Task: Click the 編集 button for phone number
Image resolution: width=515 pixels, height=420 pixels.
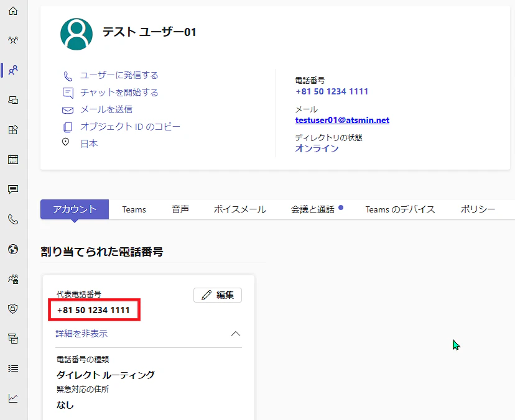Action: point(218,295)
